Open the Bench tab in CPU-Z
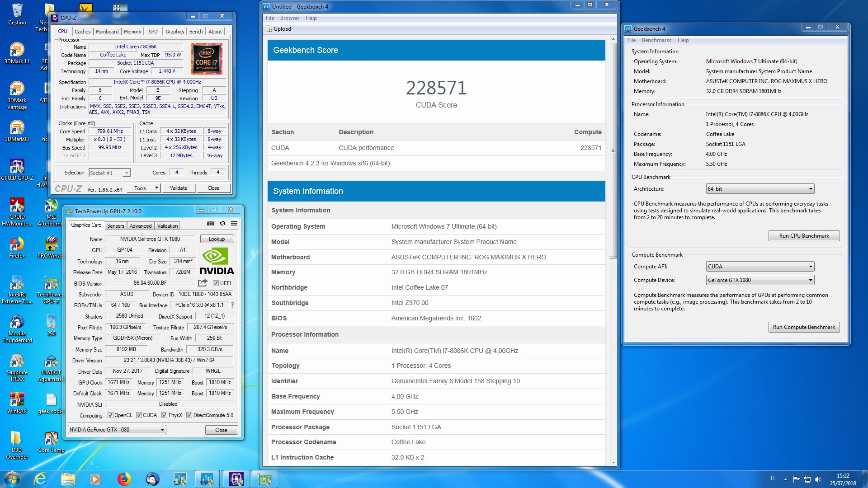The width and height of the screenshot is (868, 488). [x=196, y=32]
